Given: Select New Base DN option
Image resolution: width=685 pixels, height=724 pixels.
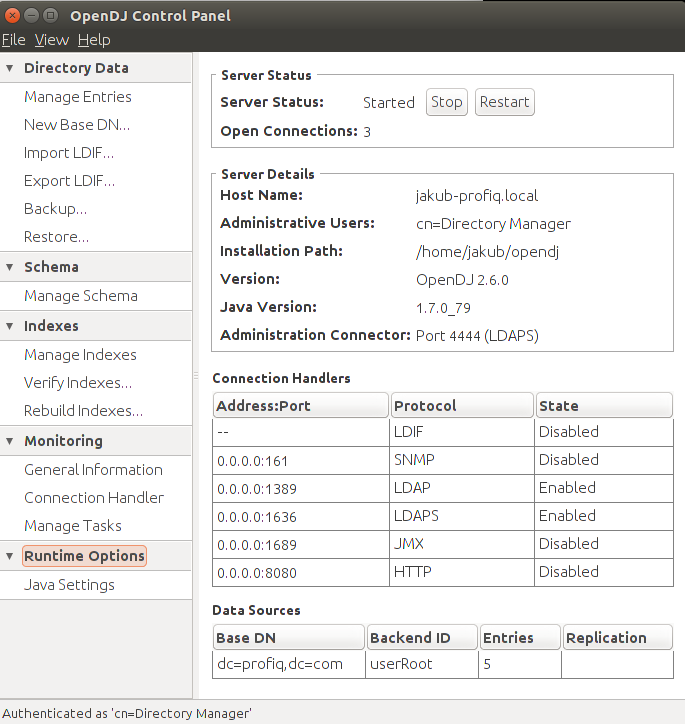Looking at the screenshot, I should tap(77, 125).
